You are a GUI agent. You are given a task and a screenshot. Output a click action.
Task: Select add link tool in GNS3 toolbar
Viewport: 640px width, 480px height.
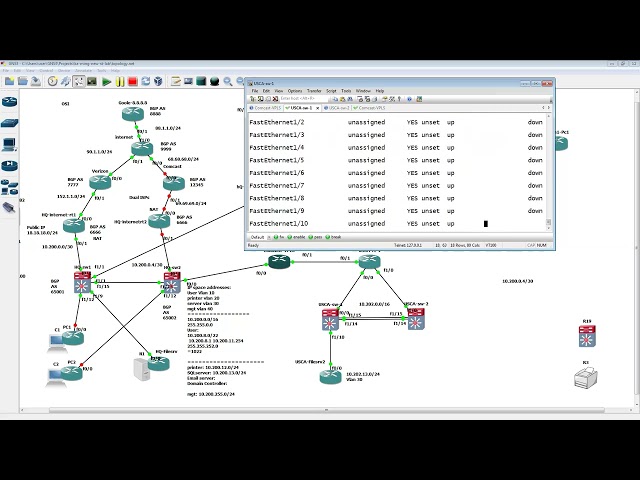[78, 81]
